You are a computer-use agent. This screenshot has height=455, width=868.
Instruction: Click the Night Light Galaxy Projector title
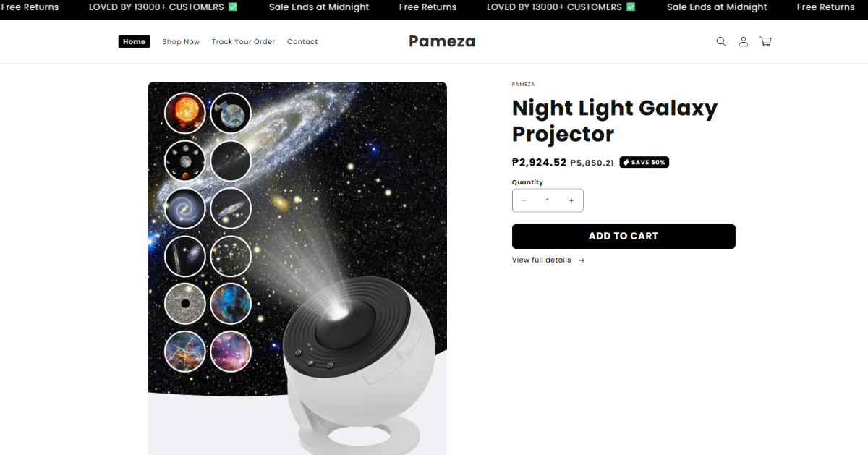614,121
